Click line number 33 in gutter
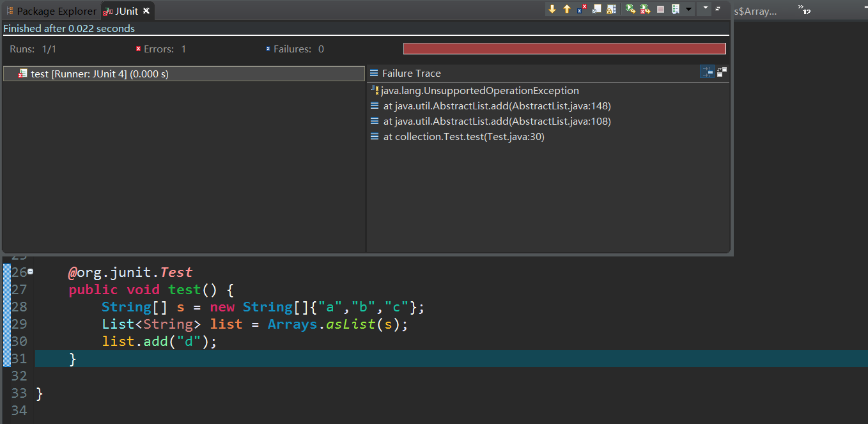 [x=19, y=393]
